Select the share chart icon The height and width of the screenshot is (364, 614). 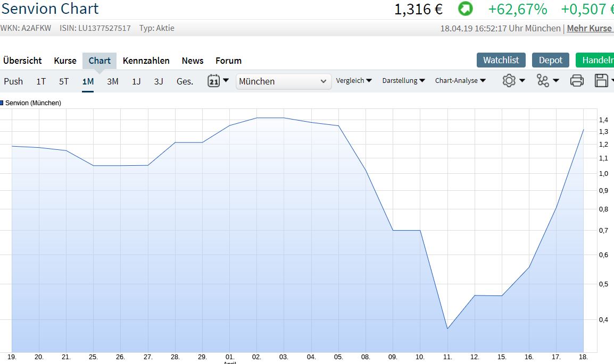544,80
